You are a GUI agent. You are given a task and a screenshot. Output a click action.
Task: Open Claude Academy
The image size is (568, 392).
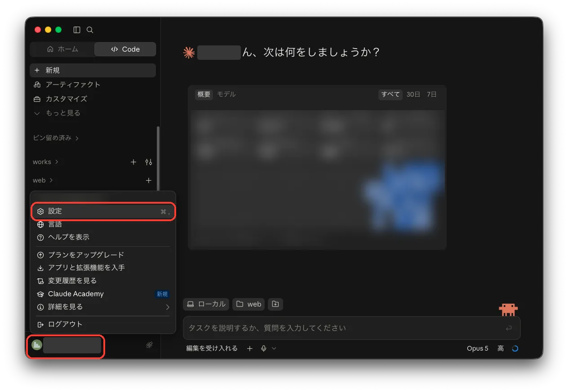coord(103,294)
